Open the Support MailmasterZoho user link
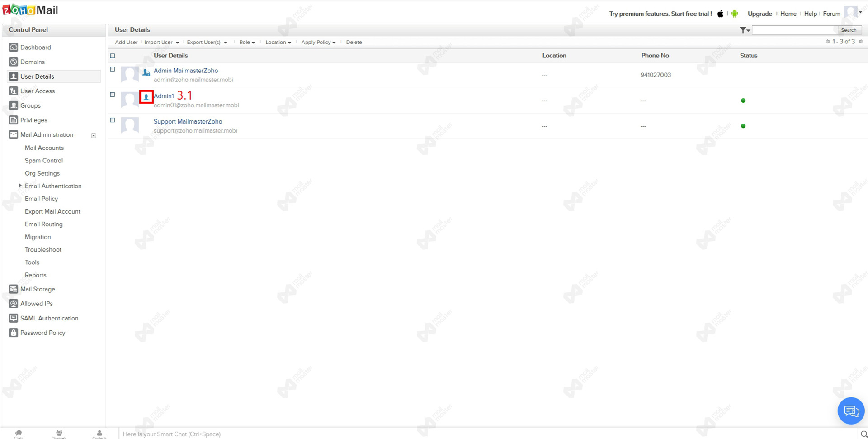The height and width of the screenshot is (439, 868). (188, 121)
